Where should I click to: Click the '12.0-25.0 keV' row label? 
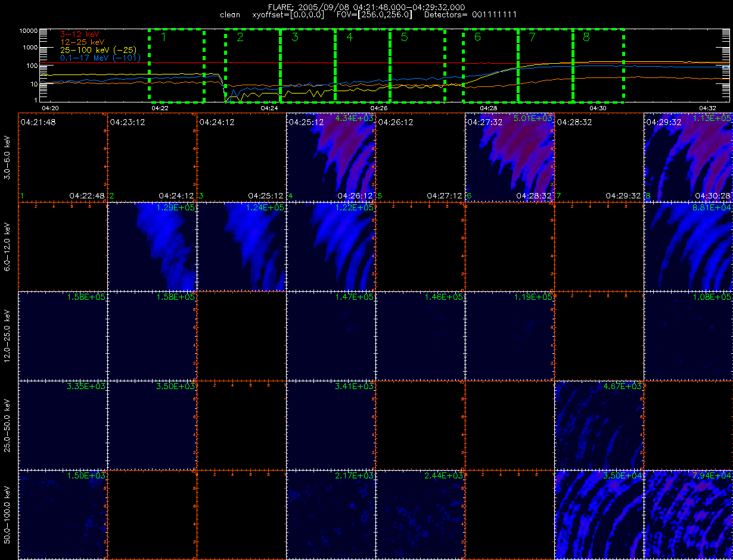tap(7, 335)
